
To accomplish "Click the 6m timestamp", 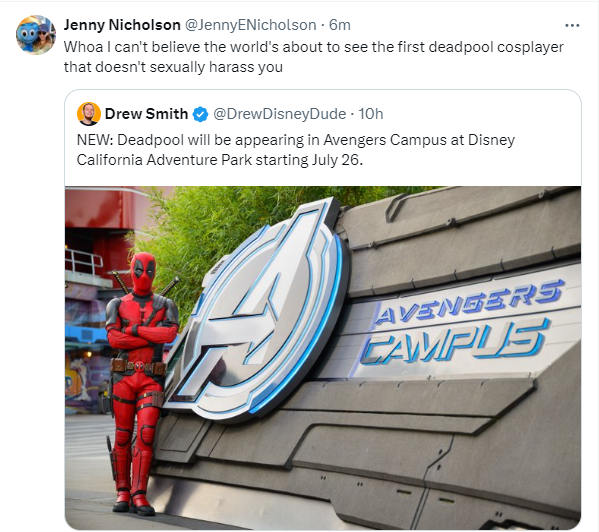I will (x=340, y=25).
